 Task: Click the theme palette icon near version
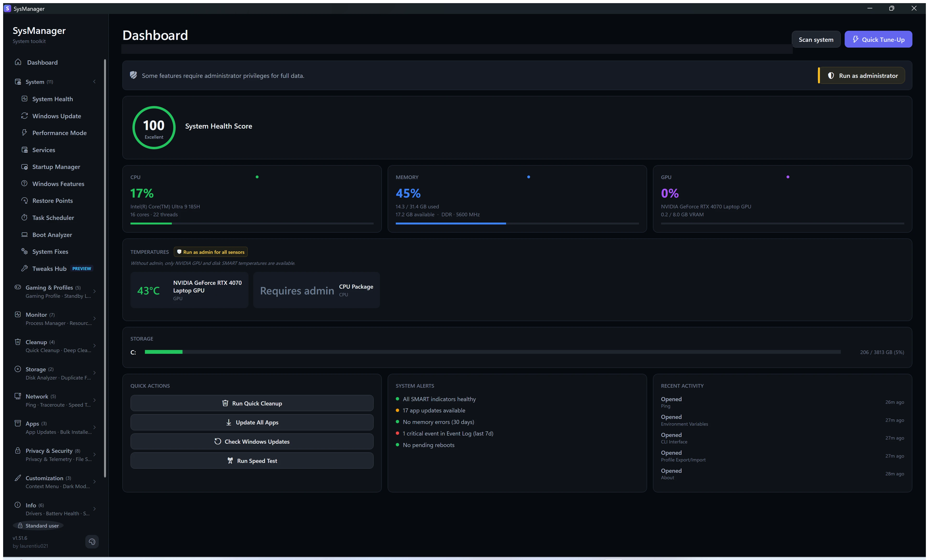coord(92,542)
